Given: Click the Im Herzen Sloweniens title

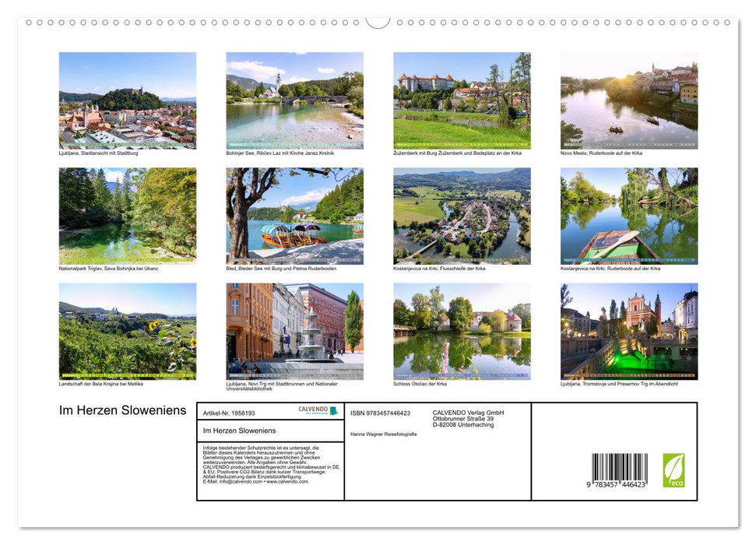Looking at the screenshot, I should click(x=121, y=410).
